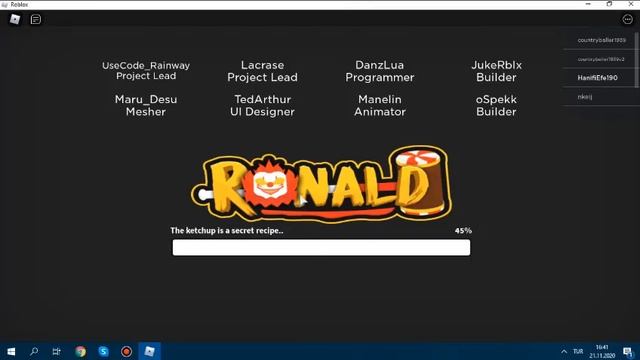Minimize the Roblox window
This screenshot has height=360, width=640.
coord(588,4)
